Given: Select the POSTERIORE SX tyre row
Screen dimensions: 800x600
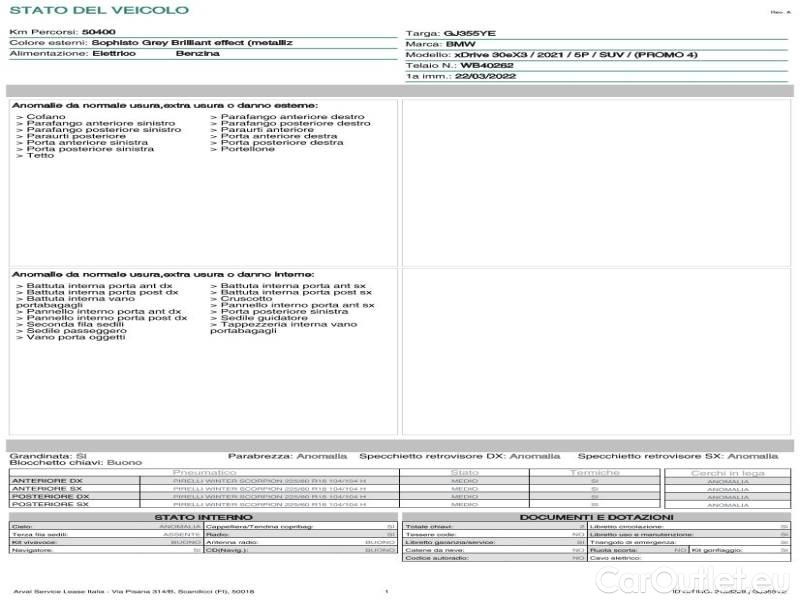Looking at the screenshot, I should [x=50, y=505].
